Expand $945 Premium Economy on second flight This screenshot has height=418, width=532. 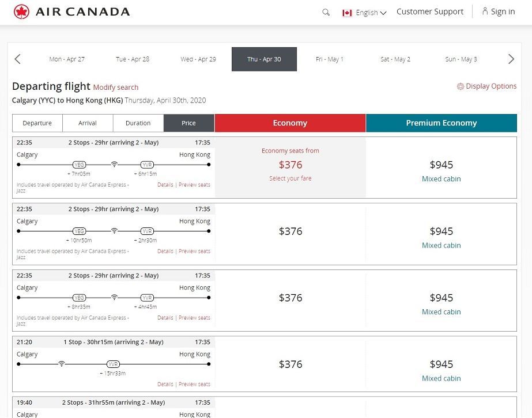pyautogui.click(x=441, y=231)
